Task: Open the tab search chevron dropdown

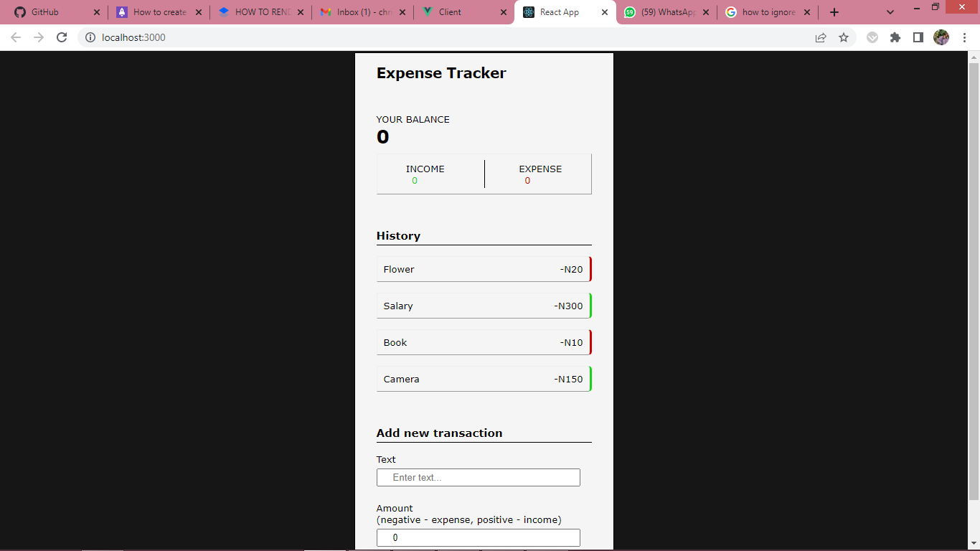Action: (x=890, y=12)
